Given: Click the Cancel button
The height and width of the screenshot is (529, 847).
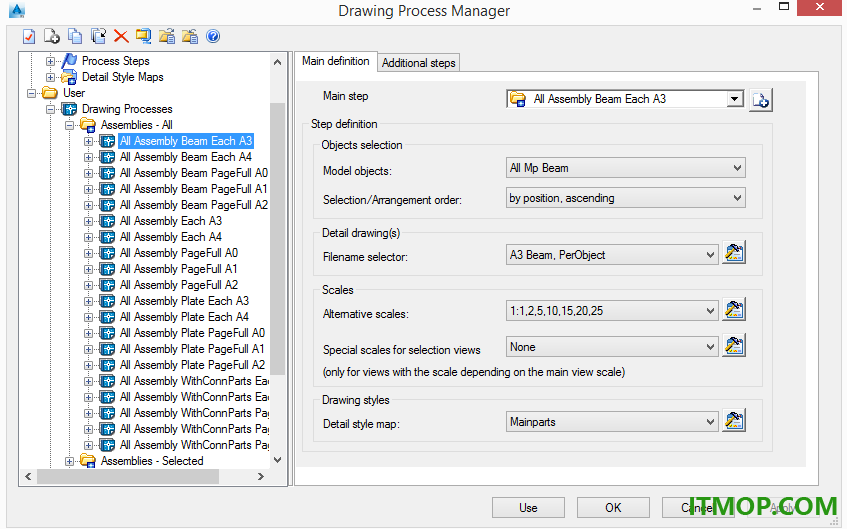Looking at the screenshot, I should pyautogui.click(x=698, y=507).
